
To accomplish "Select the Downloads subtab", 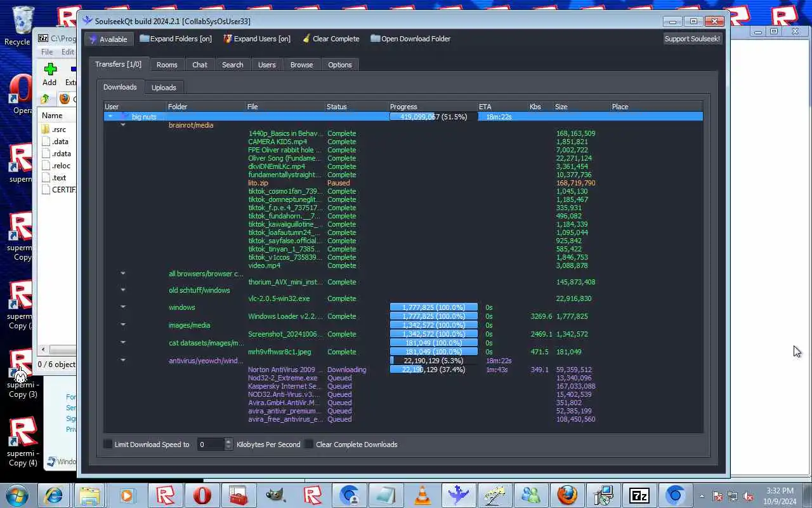I will pyautogui.click(x=120, y=87).
